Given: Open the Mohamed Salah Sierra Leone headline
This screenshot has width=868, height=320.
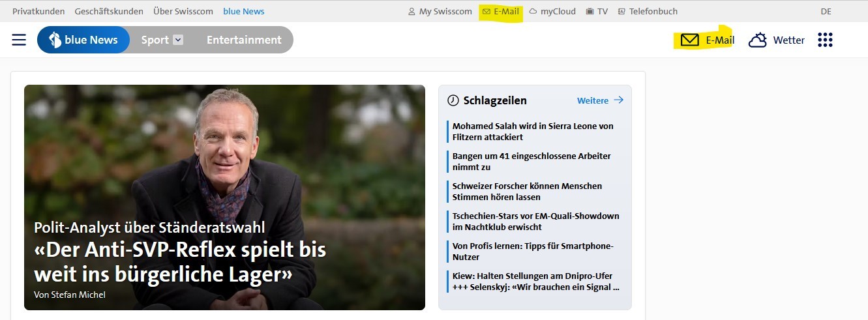Looking at the screenshot, I should pos(532,132).
